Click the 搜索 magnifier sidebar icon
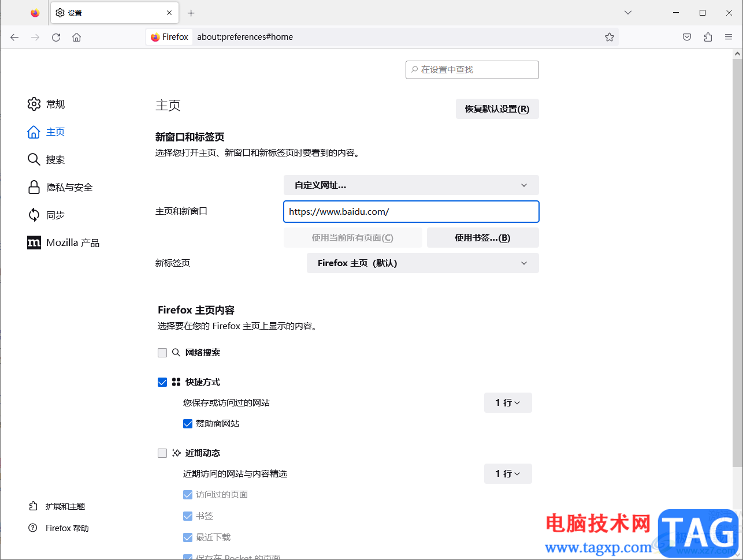 34,159
